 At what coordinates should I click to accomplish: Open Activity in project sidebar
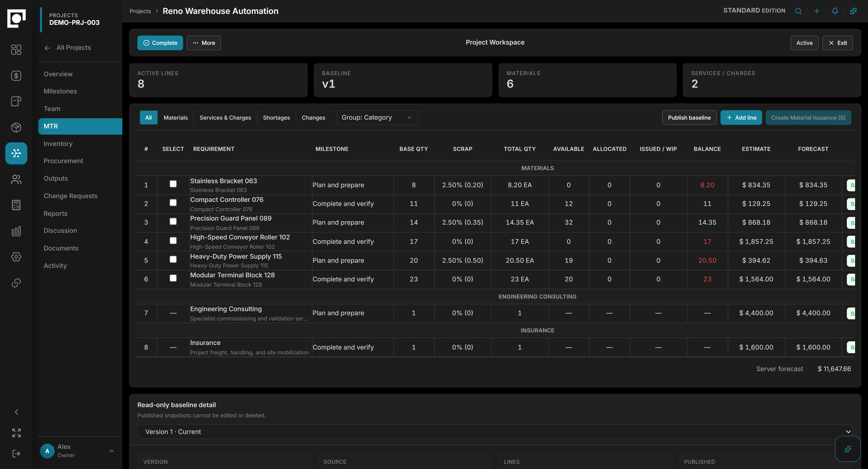[55, 265]
